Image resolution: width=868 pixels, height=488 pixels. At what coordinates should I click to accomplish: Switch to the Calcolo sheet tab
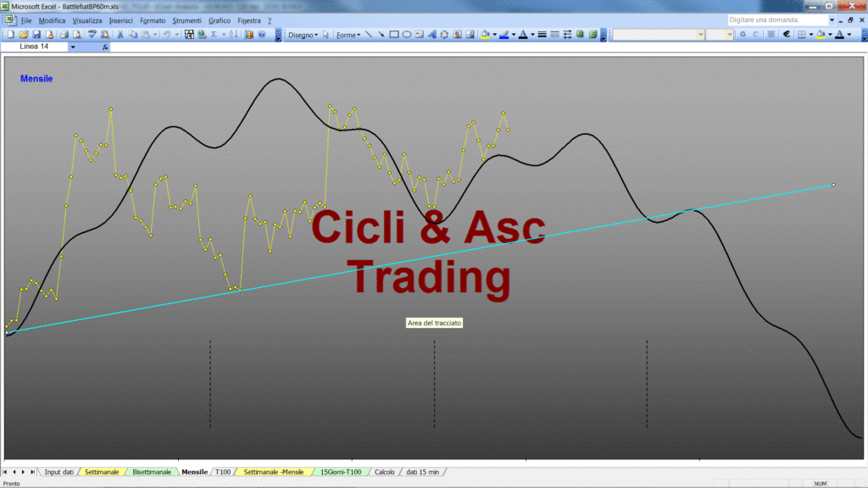384,472
